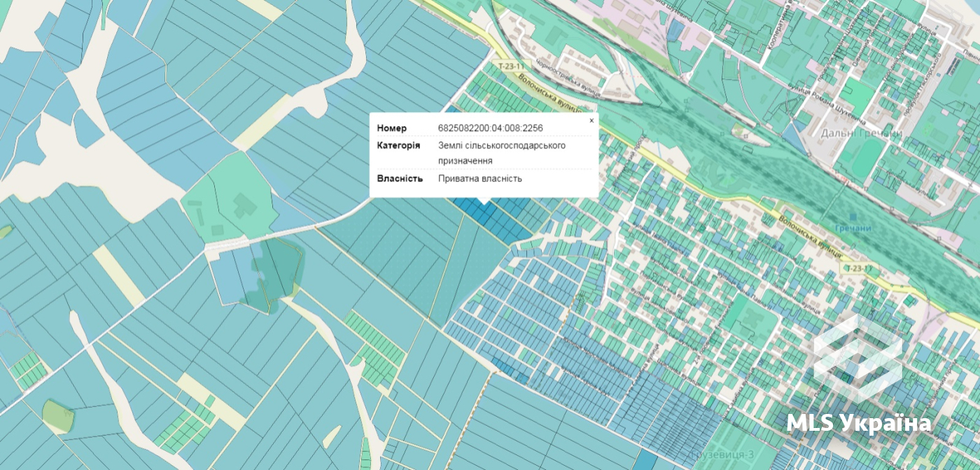980x470 pixels.
Task: Click the Номер field label
Action: click(391, 128)
